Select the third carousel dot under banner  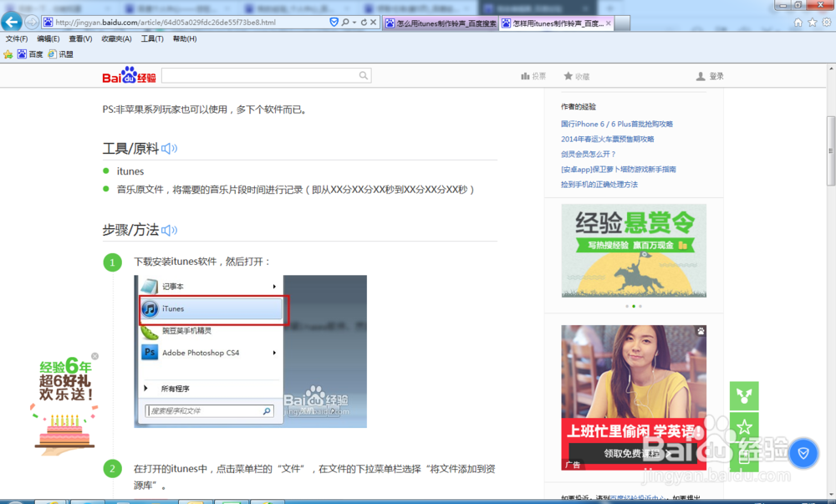(640, 307)
